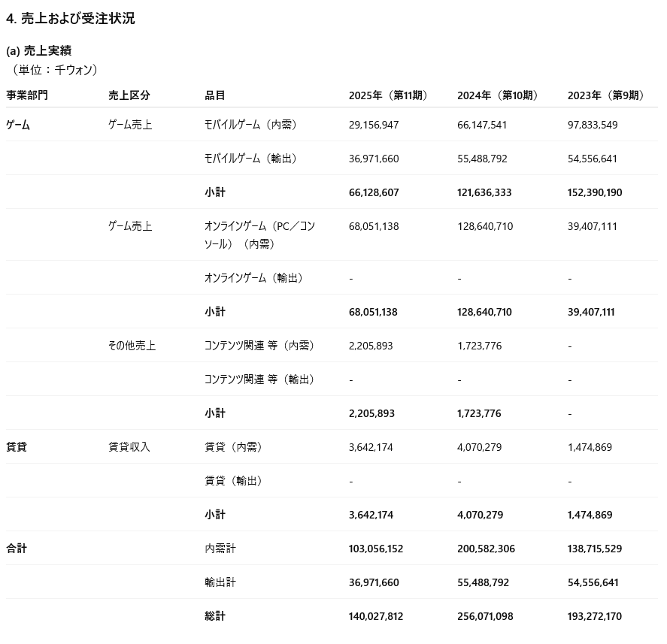Viewport: 667px width, 644px height.
Task: Select the ゲーム business segment cell
Action: point(18,125)
